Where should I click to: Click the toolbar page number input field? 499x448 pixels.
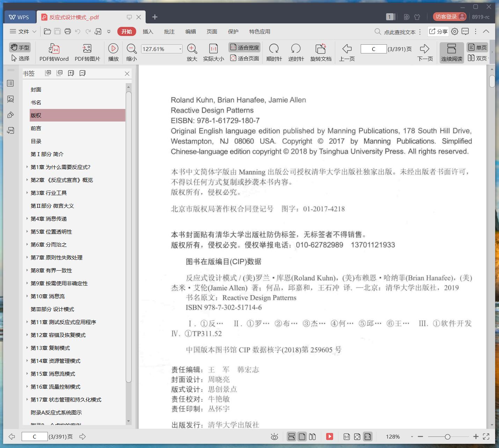tap(374, 49)
